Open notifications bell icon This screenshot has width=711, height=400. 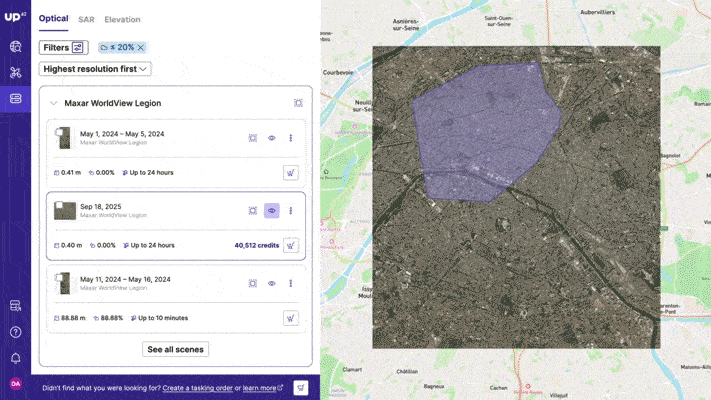point(15,358)
